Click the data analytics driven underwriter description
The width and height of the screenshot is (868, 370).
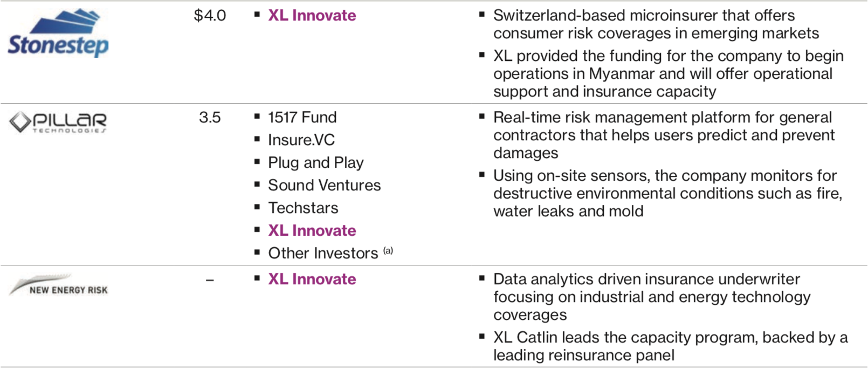[651, 297]
